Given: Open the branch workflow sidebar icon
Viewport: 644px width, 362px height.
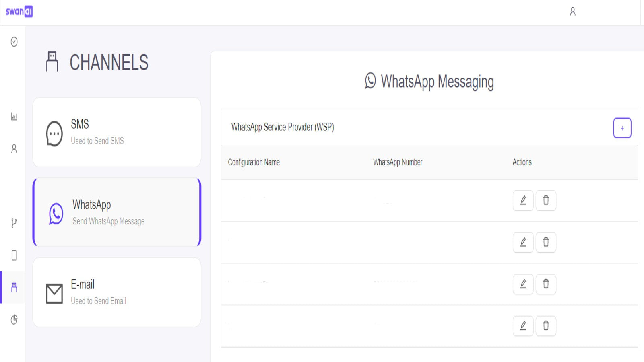Looking at the screenshot, I should click(x=14, y=223).
